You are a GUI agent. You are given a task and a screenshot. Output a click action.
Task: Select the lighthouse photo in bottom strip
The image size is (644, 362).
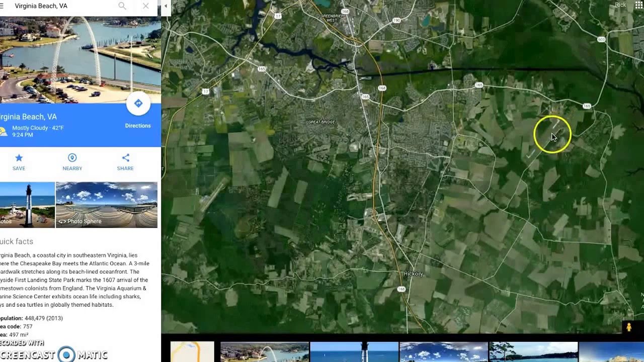(354, 351)
